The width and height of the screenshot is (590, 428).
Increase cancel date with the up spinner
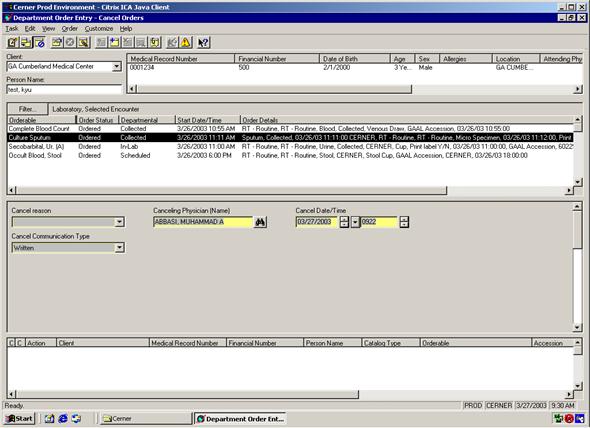[344, 219]
